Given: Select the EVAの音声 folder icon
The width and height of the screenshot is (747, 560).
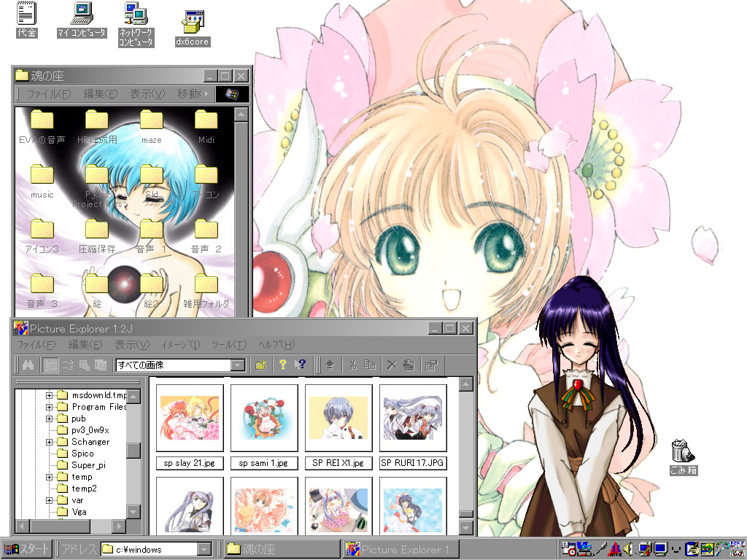Looking at the screenshot, I should (x=42, y=127).
